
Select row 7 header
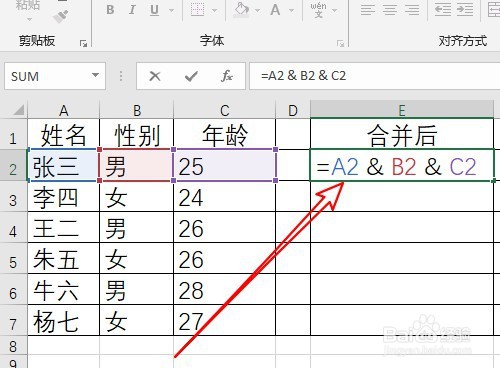pos(13,321)
